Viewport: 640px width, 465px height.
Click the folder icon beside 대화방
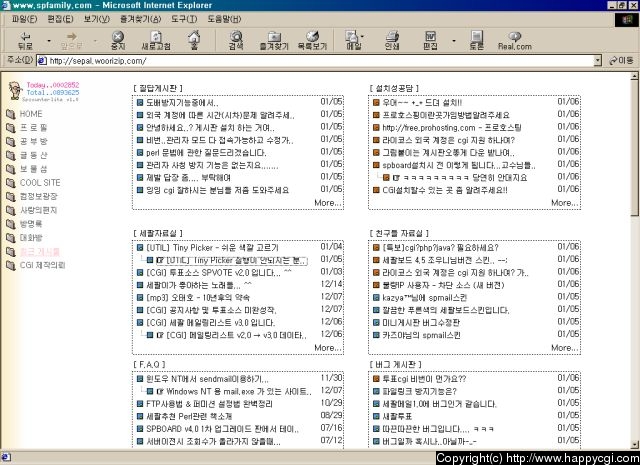click(11, 238)
